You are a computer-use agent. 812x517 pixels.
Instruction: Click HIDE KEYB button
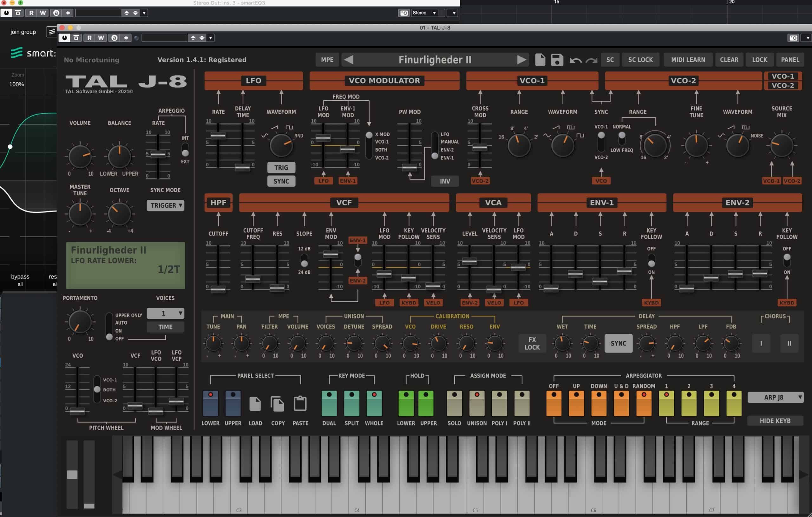[x=775, y=421]
